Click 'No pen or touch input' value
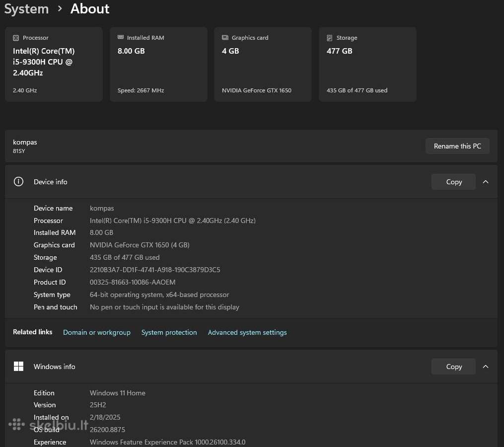 [x=164, y=307]
